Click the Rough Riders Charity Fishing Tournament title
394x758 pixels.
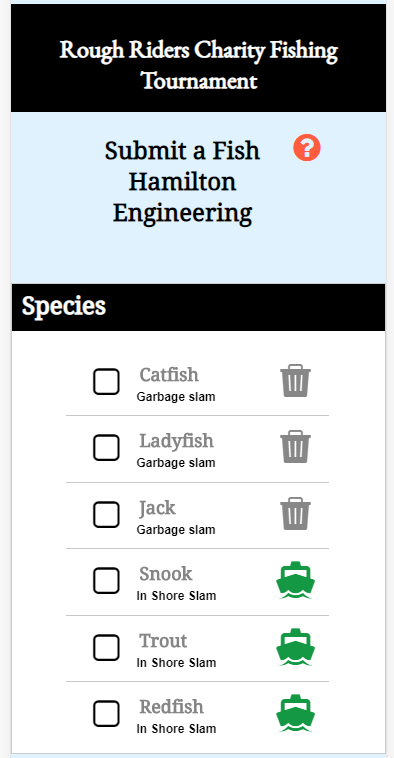pos(199,65)
